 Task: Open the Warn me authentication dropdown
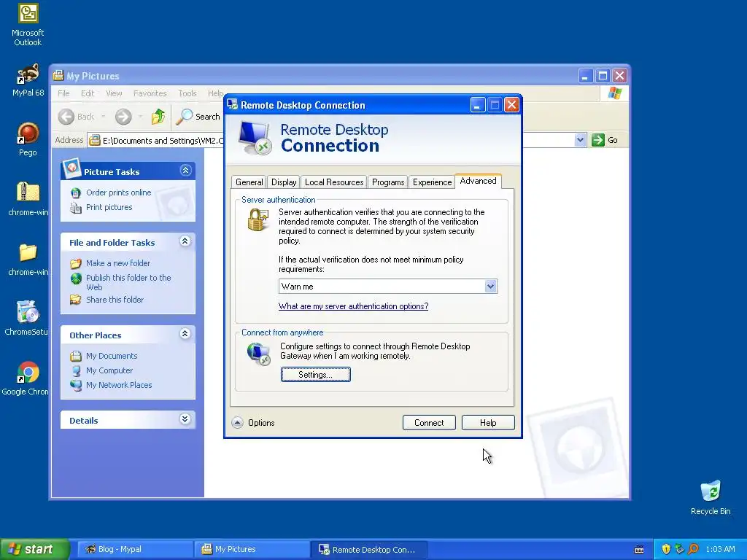click(491, 286)
